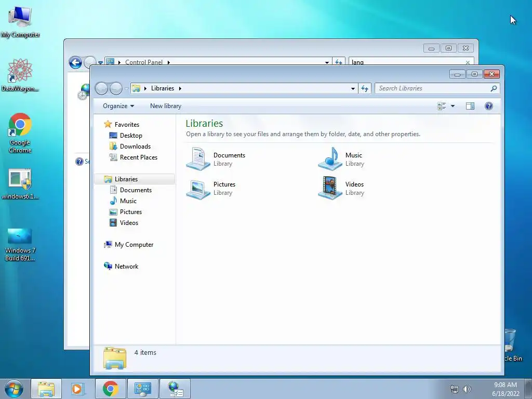Click the globe checklist taskbar icon
532x399 pixels.
[x=175, y=389]
